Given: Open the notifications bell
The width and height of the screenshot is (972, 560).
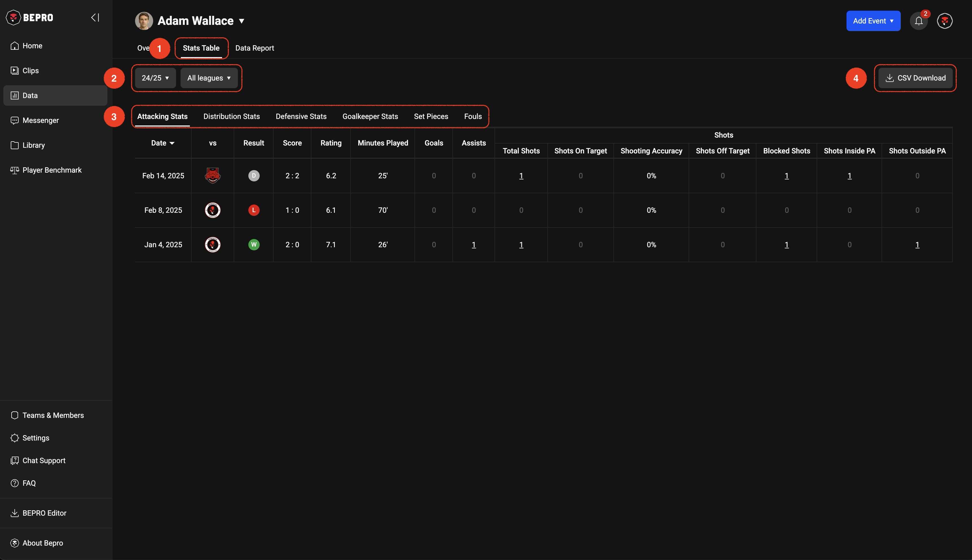Looking at the screenshot, I should 919,21.
